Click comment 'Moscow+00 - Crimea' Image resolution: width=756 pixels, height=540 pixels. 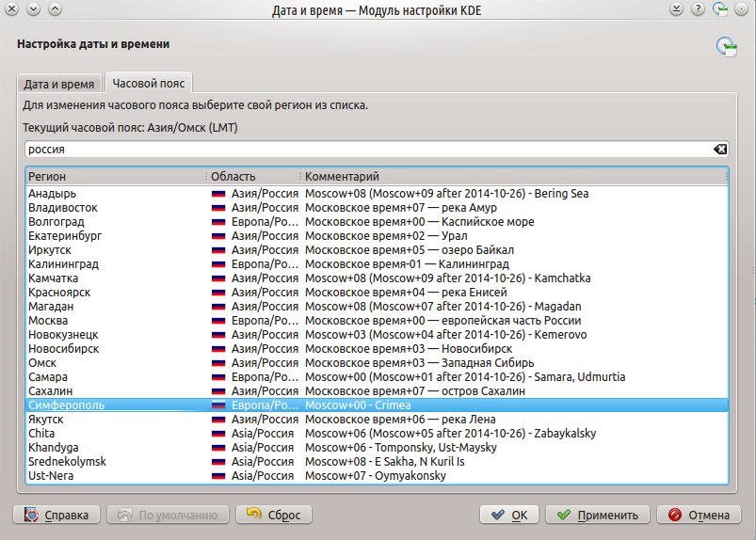pos(358,405)
